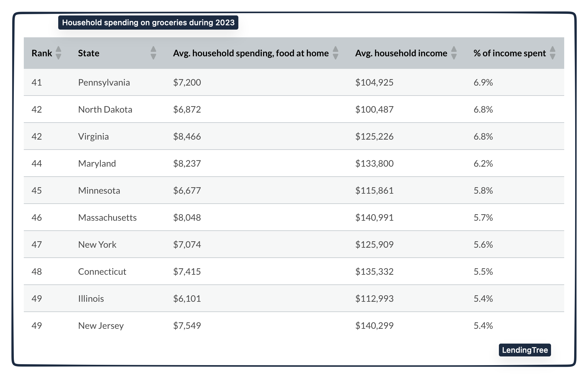Image resolution: width=588 pixels, height=378 pixels.
Task: Click the Avg. household income header
Action: pyautogui.click(x=401, y=53)
